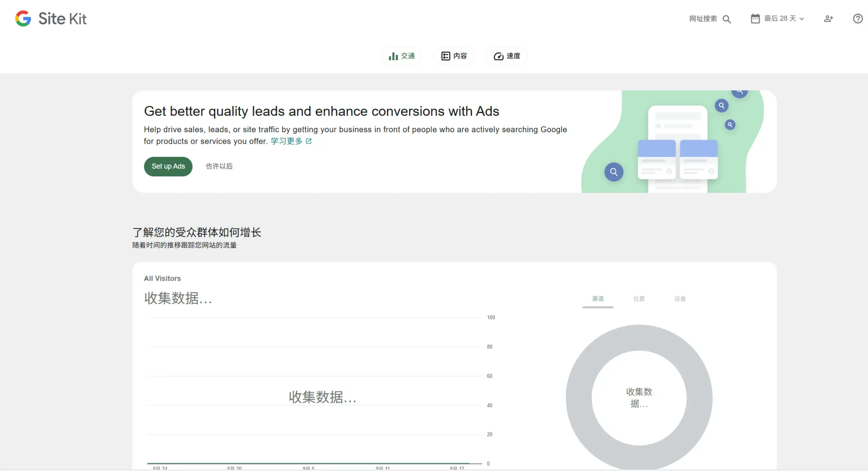Switch to the 位置 tab
This screenshot has width=868, height=471.
639,299
